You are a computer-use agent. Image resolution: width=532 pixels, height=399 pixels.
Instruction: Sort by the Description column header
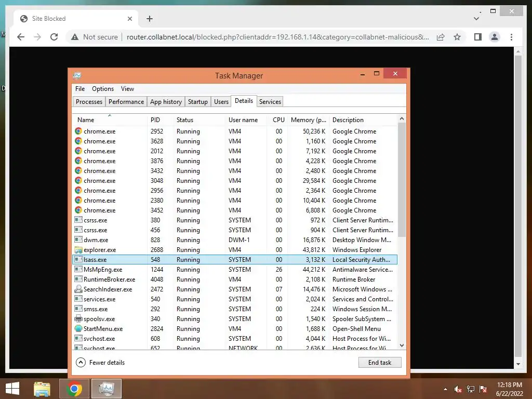coord(363,120)
